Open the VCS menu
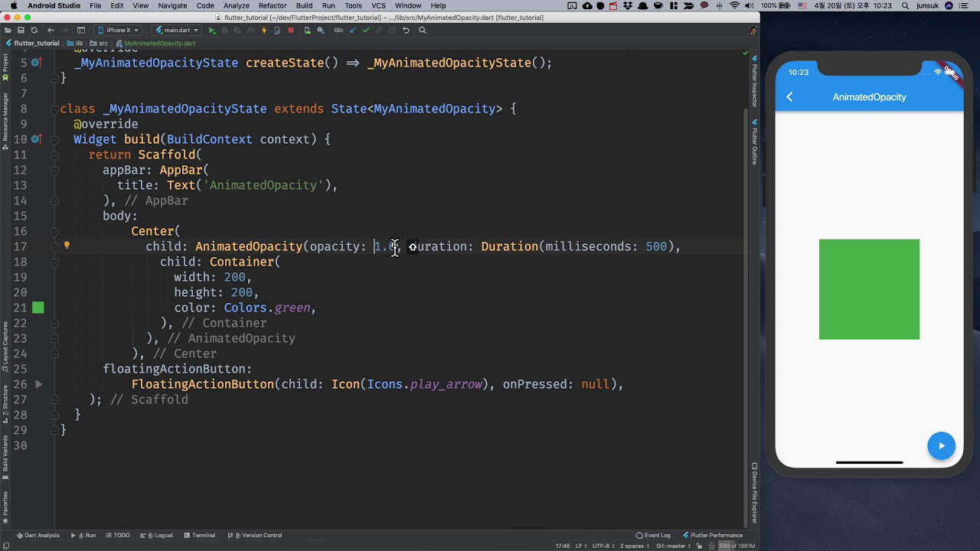This screenshot has height=551, width=980. [x=378, y=5]
